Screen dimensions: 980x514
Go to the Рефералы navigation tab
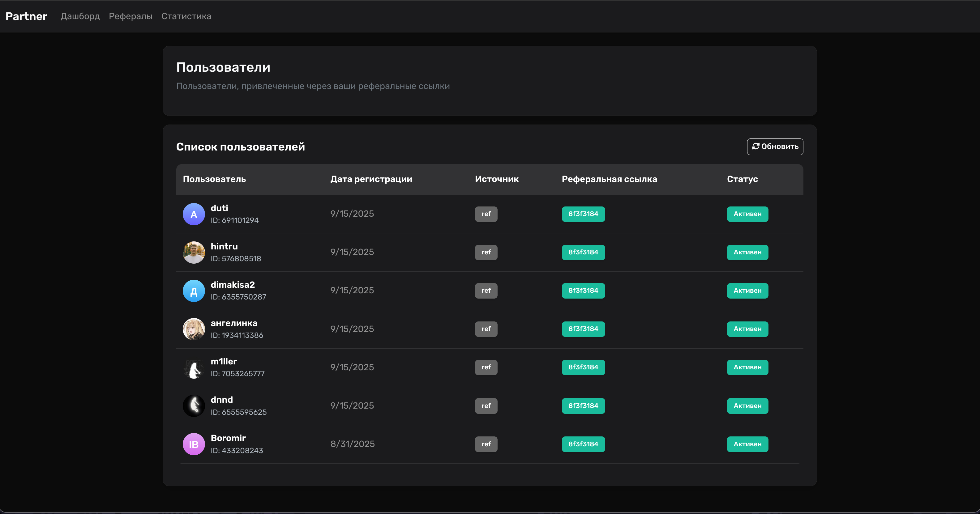131,16
